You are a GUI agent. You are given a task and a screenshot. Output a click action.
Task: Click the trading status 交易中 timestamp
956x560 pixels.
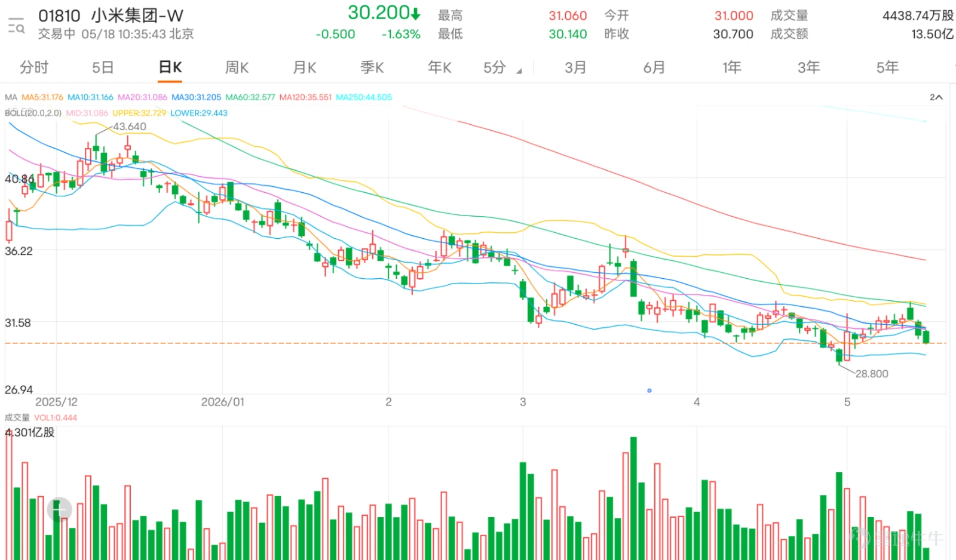click(116, 34)
